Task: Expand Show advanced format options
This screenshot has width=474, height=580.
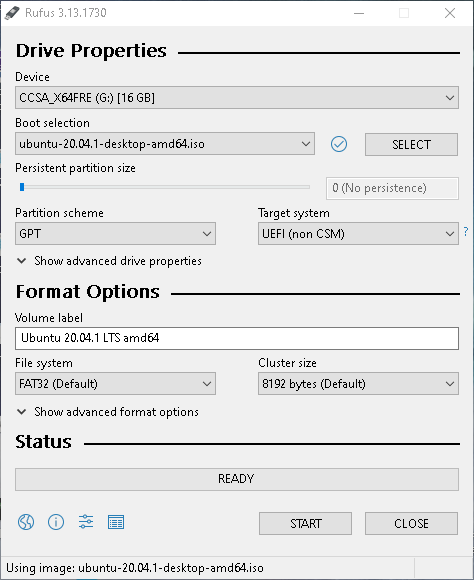Action: pyautogui.click(x=108, y=412)
